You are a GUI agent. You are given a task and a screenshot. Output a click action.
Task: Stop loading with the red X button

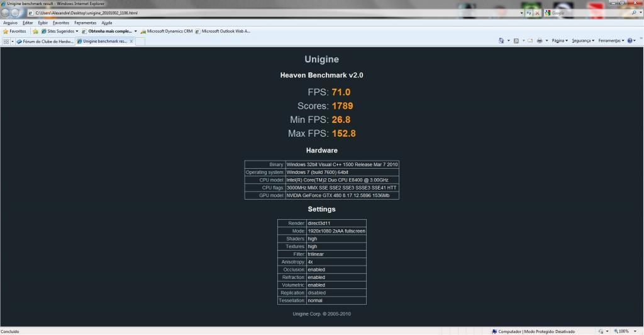point(537,13)
